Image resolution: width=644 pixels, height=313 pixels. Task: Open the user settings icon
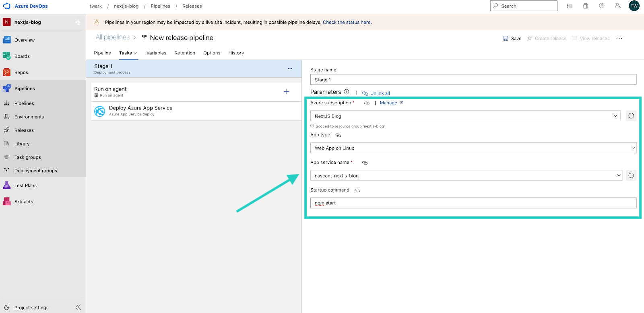point(618,6)
